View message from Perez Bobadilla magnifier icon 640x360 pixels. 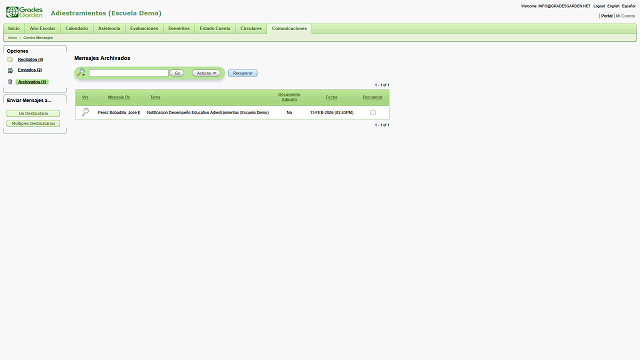(x=85, y=112)
